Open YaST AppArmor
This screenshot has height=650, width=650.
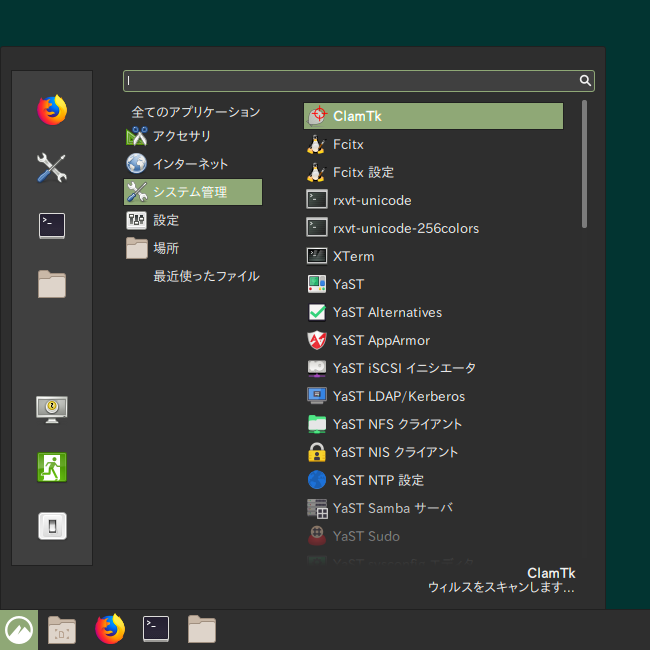433,340
